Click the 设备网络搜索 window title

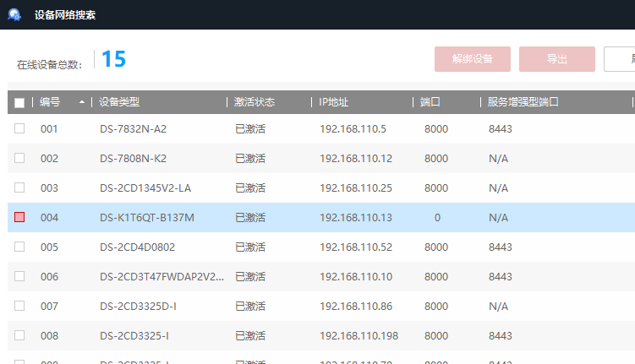click(x=65, y=15)
